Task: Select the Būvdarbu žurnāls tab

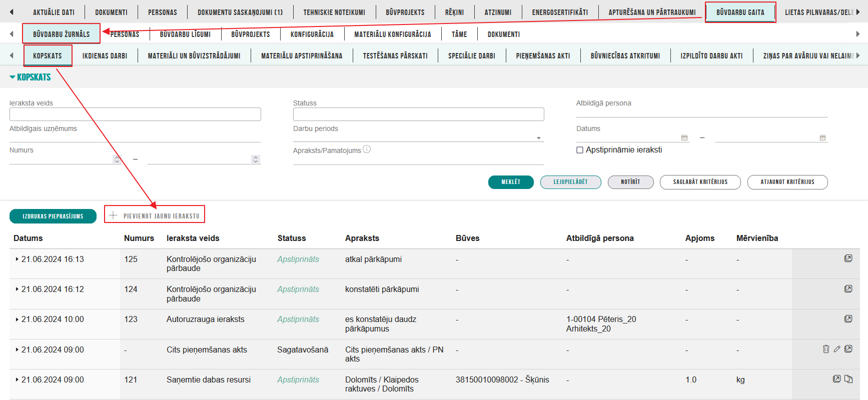Action: [62, 34]
